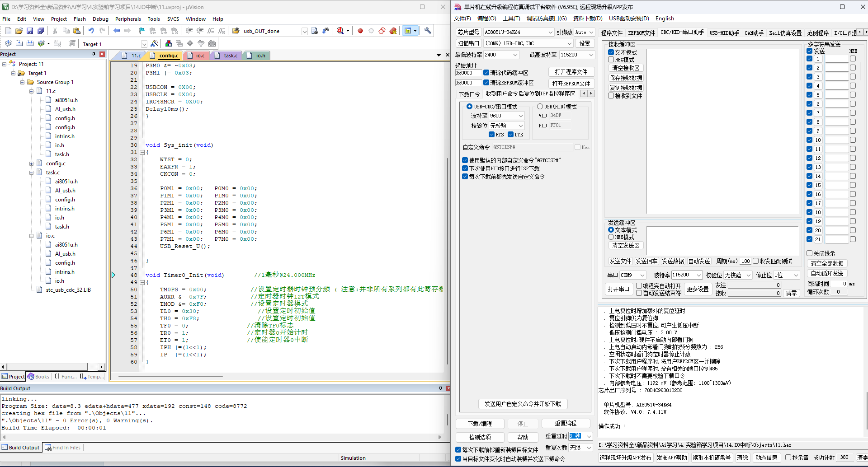Indent selected lines using the indent icon
The width and height of the screenshot is (868, 467).
coord(189,31)
